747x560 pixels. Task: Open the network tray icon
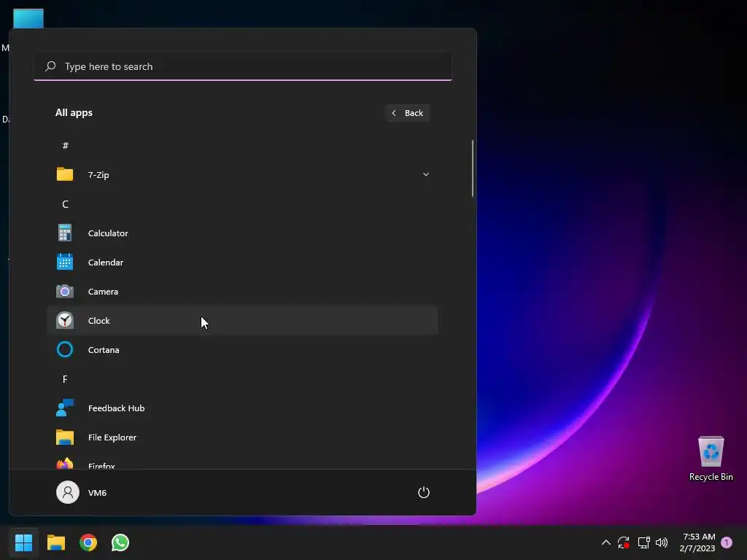[643, 542]
